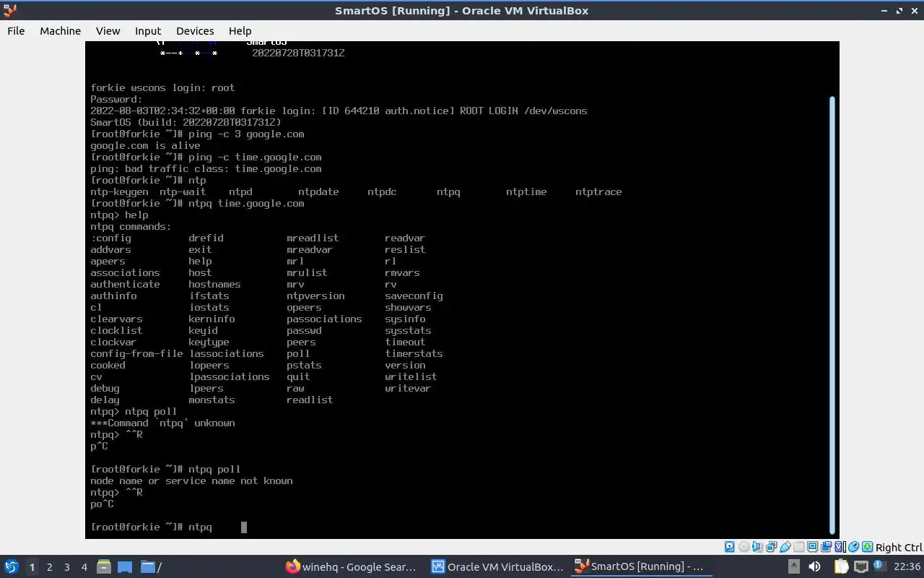Click the mouse integration indicator icon

point(854,547)
